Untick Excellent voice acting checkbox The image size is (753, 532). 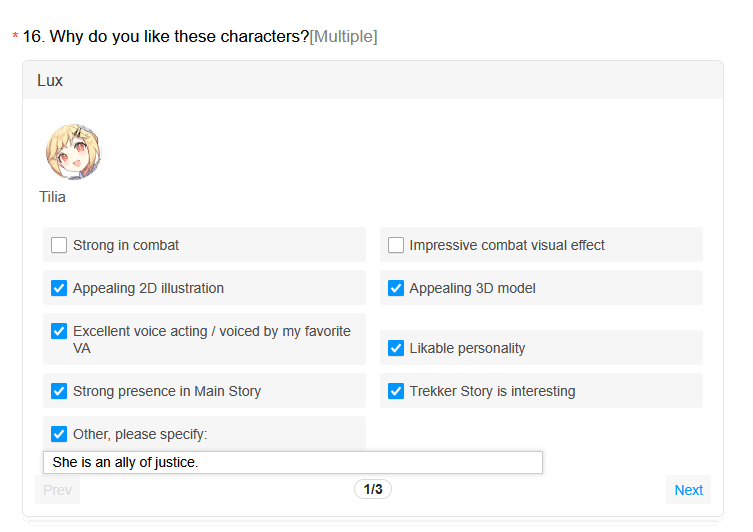point(59,331)
